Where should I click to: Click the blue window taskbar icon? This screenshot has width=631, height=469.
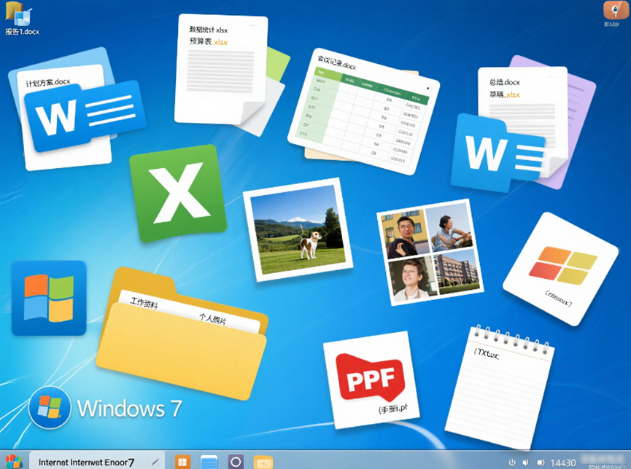pos(209,462)
